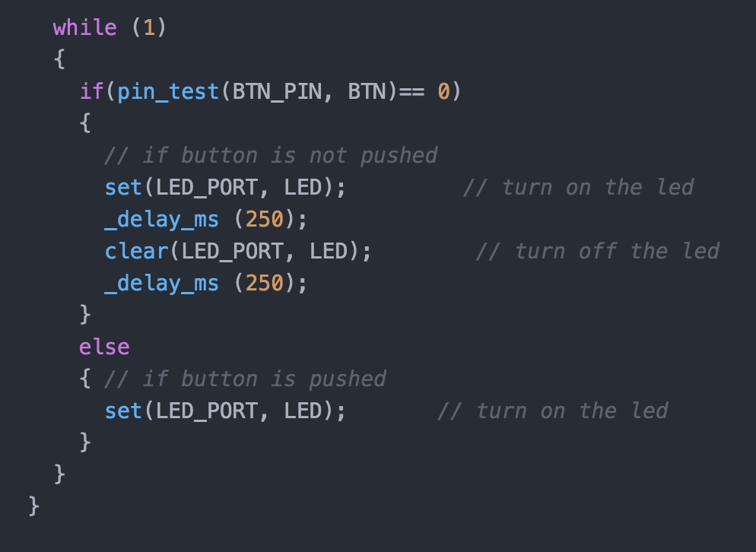Click the number 1 in while condition
This screenshot has width=756, height=552.
coord(149,27)
